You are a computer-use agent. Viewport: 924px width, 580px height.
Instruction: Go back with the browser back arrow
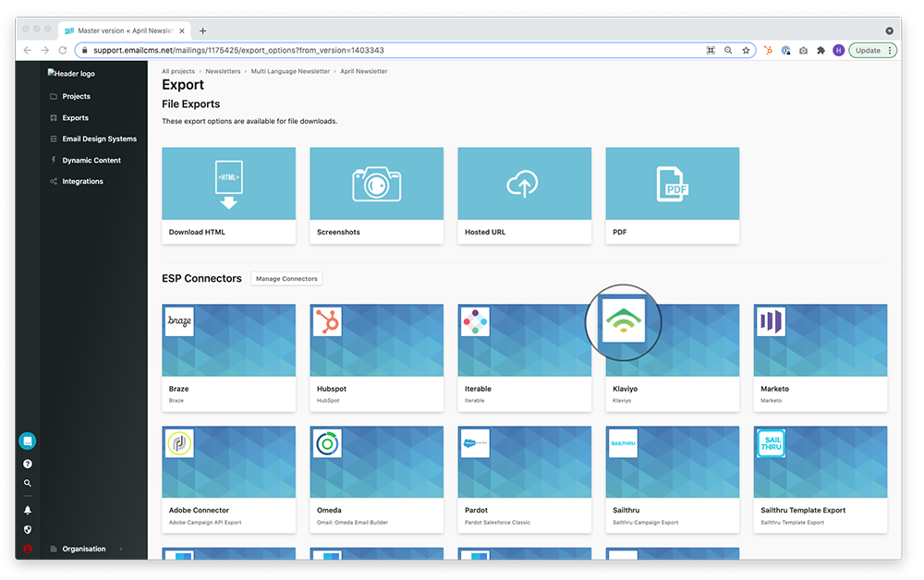[27, 51]
